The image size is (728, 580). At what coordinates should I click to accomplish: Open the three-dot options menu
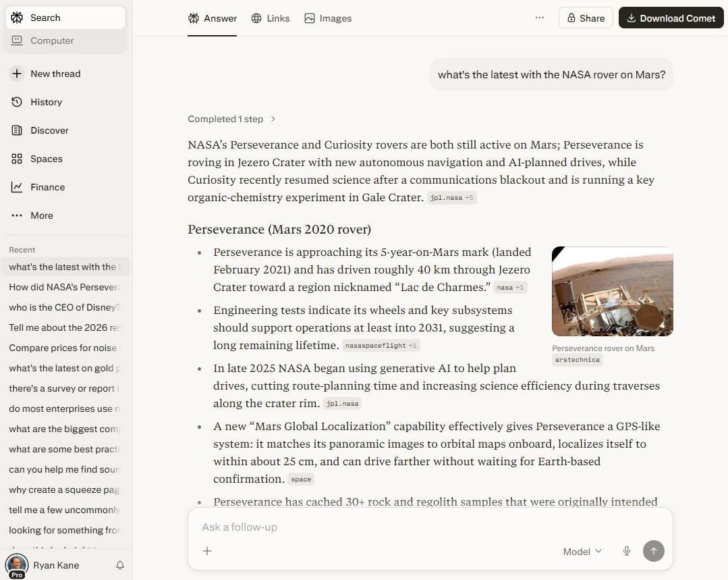tap(540, 18)
